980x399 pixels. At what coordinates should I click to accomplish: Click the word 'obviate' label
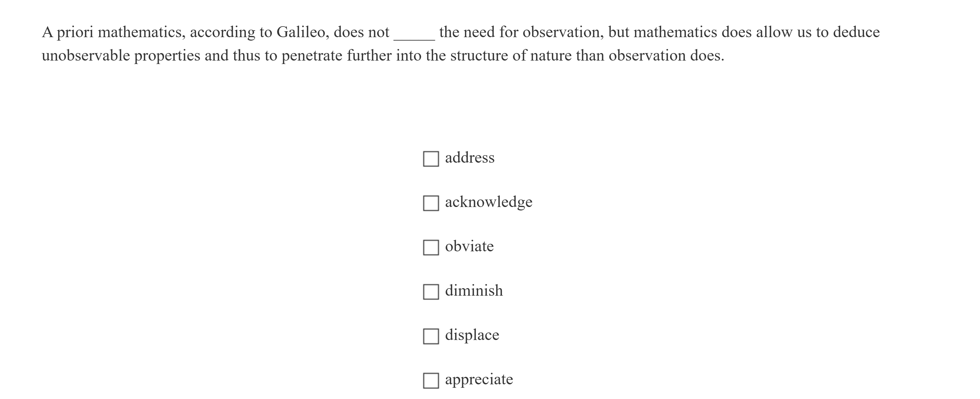tap(469, 246)
